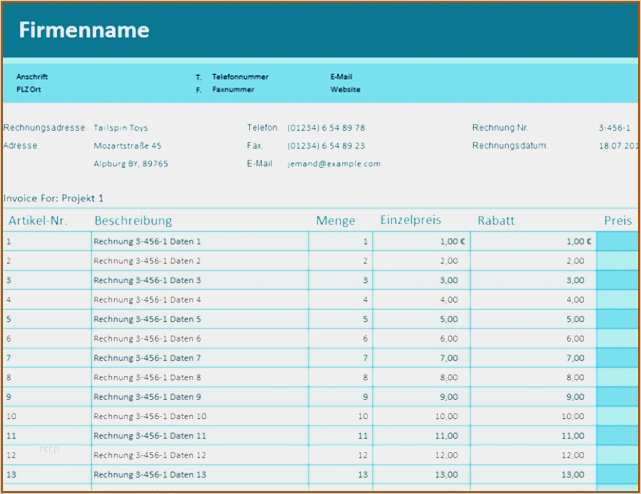Select cell Rechnung 3-456-1 Daten 12
This screenshot has height=494, width=641.
click(x=200, y=455)
